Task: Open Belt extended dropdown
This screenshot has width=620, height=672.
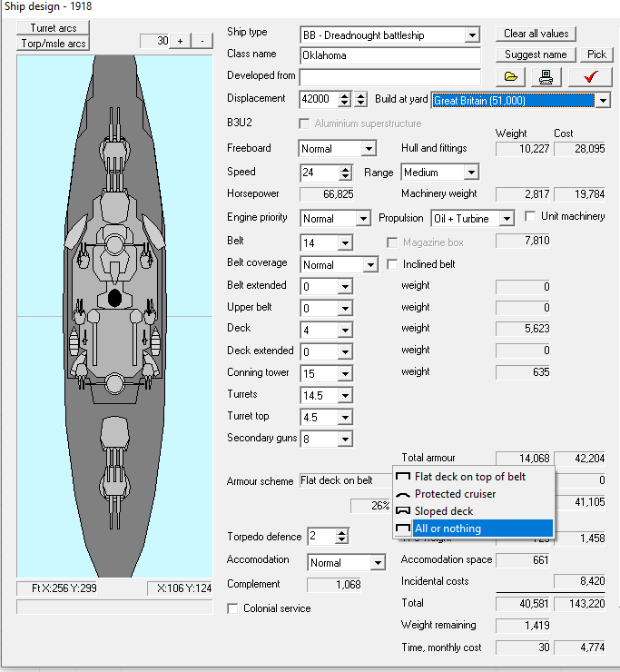Action: [x=345, y=286]
